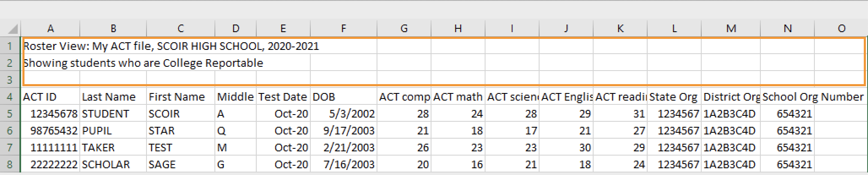
Task: Select column F header
Action: 343,29
